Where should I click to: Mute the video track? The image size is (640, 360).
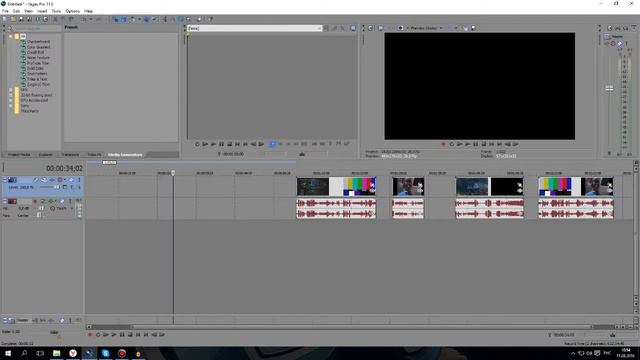point(71,180)
